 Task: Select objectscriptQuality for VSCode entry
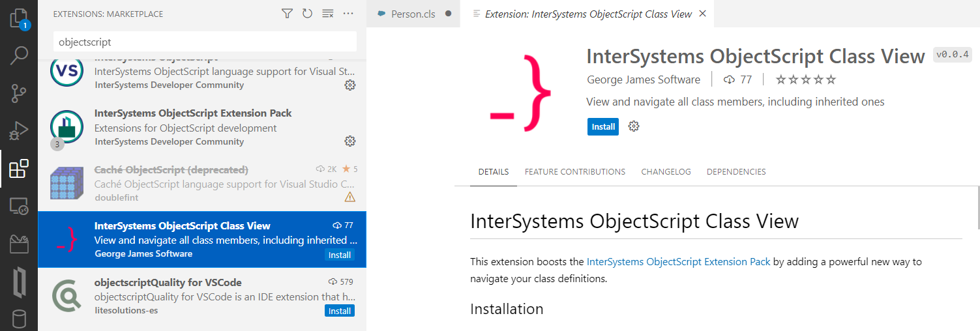202,295
